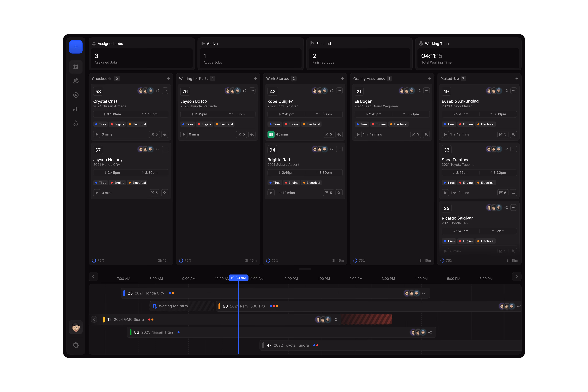Open the bar chart reports icon in sidebar
The height and width of the screenshot is (392, 588).
click(76, 109)
